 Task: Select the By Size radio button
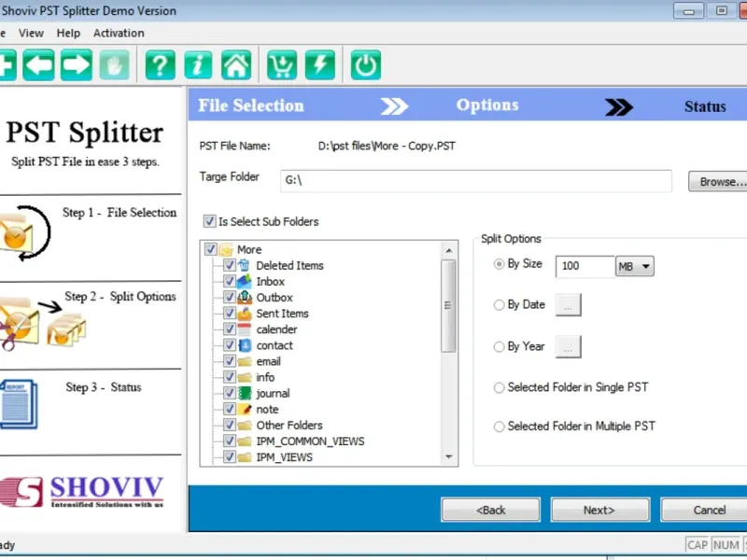point(499,264)
